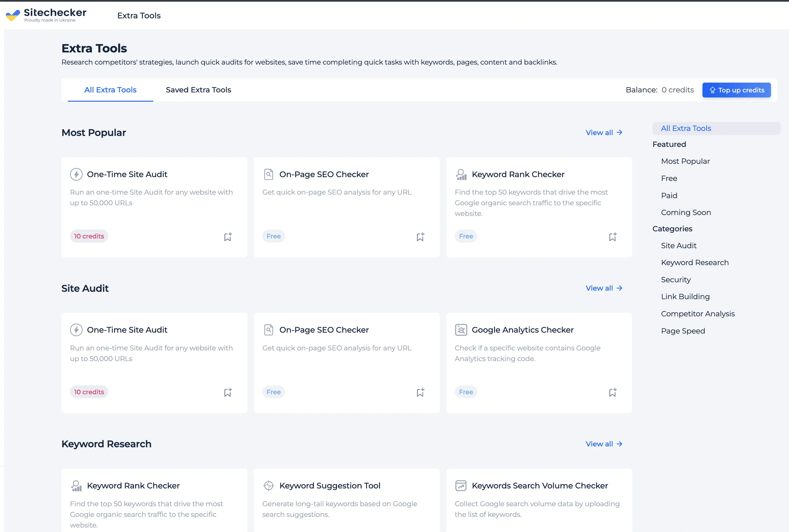The width and height of the screenshot is (789, 532).
Task: Save Keyword Rank Checker with bookmark icon
Action: click(612, 237)
